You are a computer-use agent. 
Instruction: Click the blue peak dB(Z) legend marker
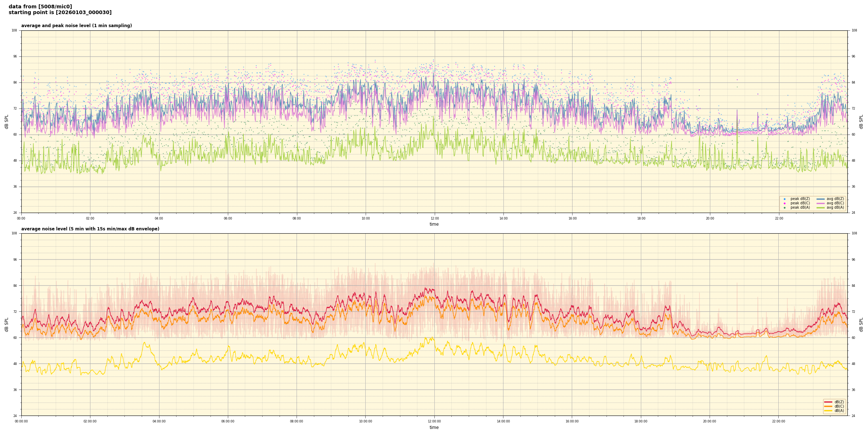click(784, 199)
